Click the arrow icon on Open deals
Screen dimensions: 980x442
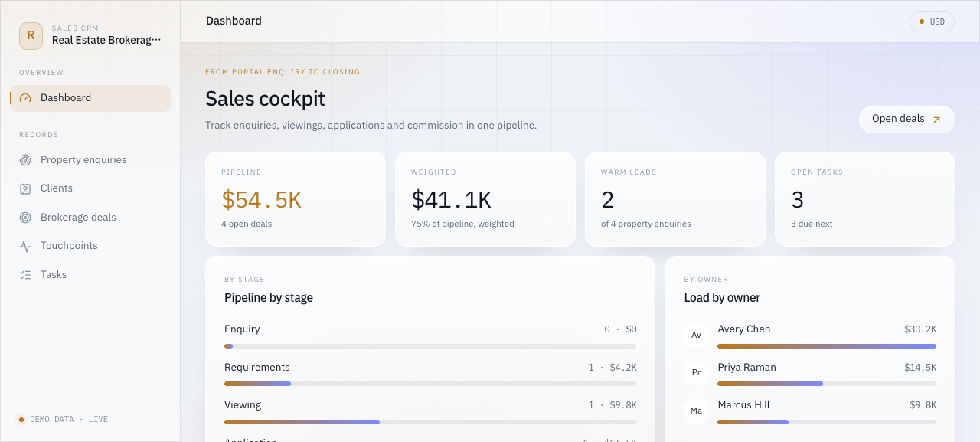point(936,120)
